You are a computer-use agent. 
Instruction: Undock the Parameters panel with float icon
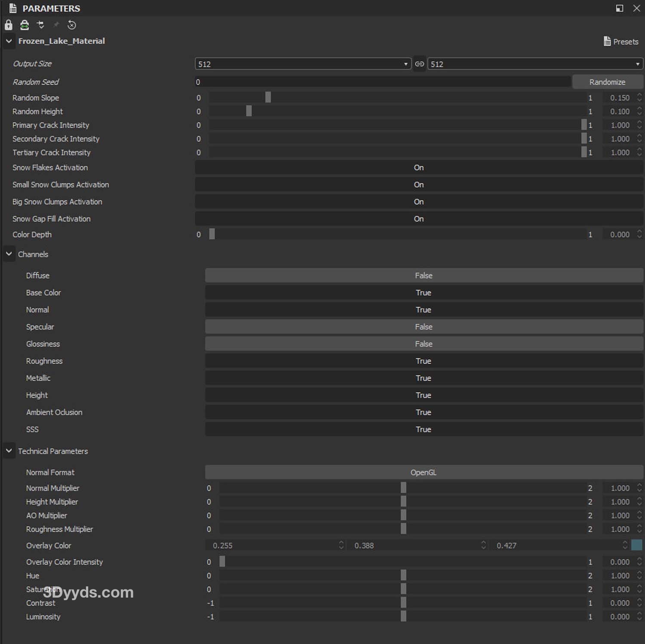pos(619,8)
